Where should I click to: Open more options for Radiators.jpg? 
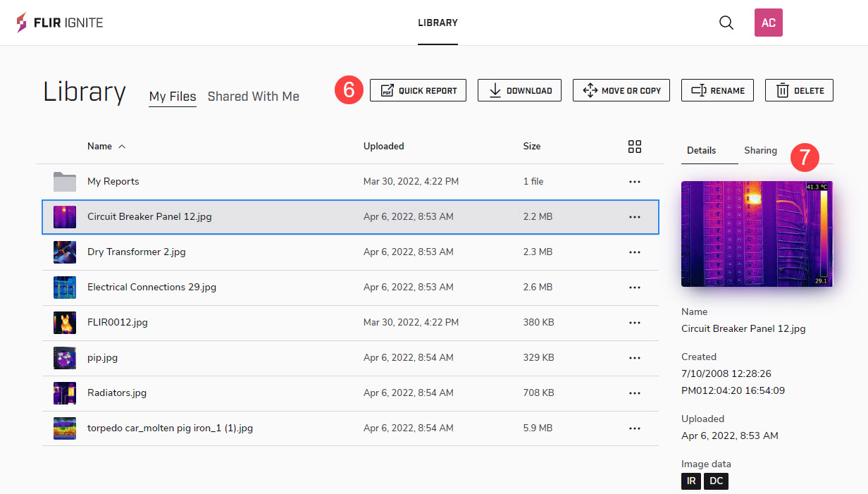coord(635,393)
